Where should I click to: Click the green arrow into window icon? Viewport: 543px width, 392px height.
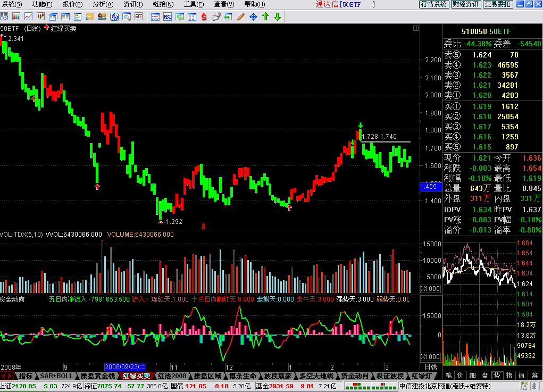pos(228,16)
